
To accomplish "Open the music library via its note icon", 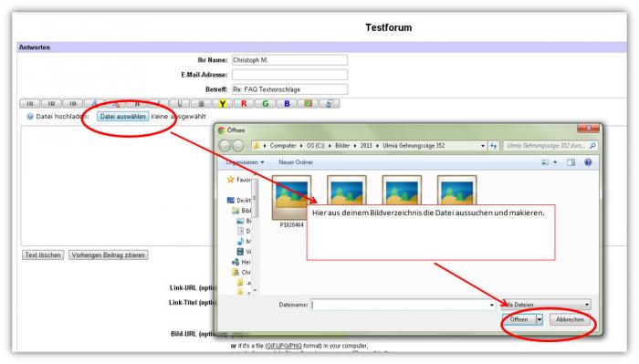I will tap(240, 241).
